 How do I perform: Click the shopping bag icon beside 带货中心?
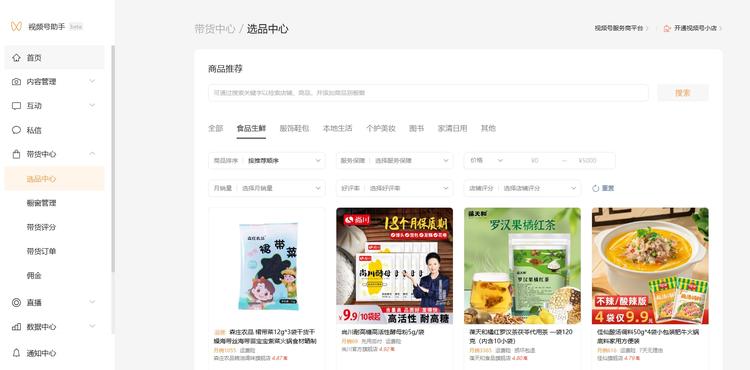16,154
